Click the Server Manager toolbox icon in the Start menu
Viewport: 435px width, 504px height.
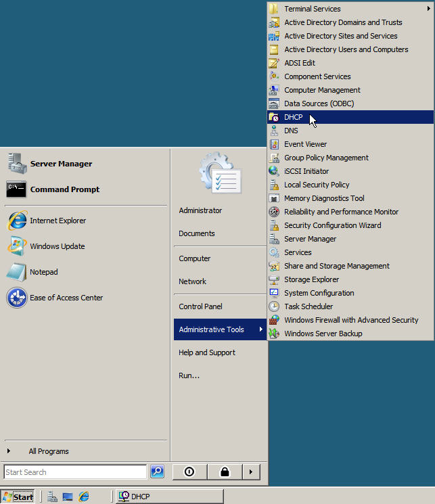17,164
